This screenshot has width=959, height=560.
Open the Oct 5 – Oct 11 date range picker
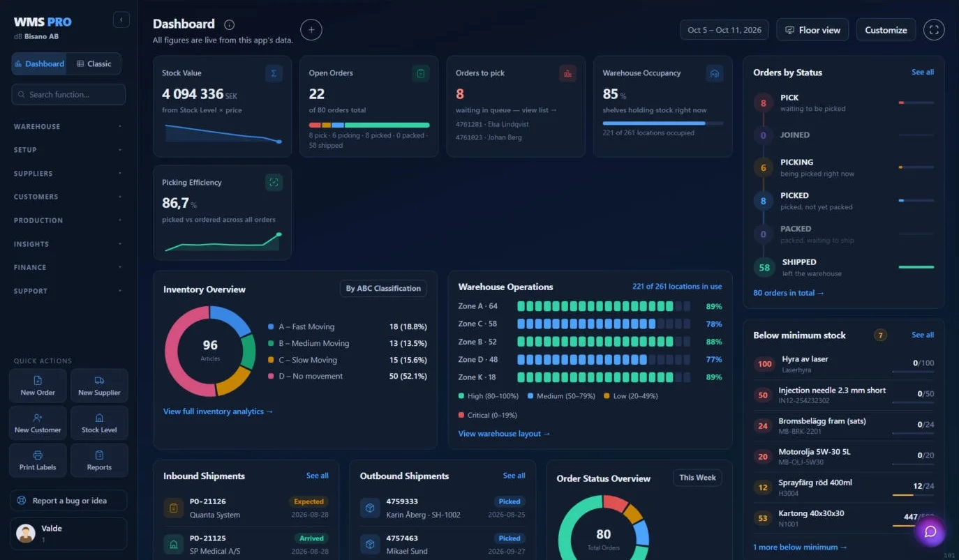[x=724, y=30]
